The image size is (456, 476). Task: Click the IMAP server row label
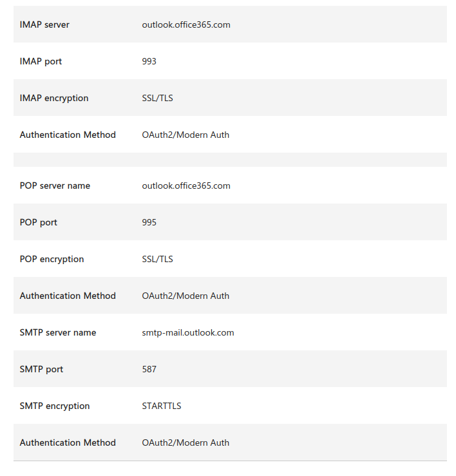(44, 24)
